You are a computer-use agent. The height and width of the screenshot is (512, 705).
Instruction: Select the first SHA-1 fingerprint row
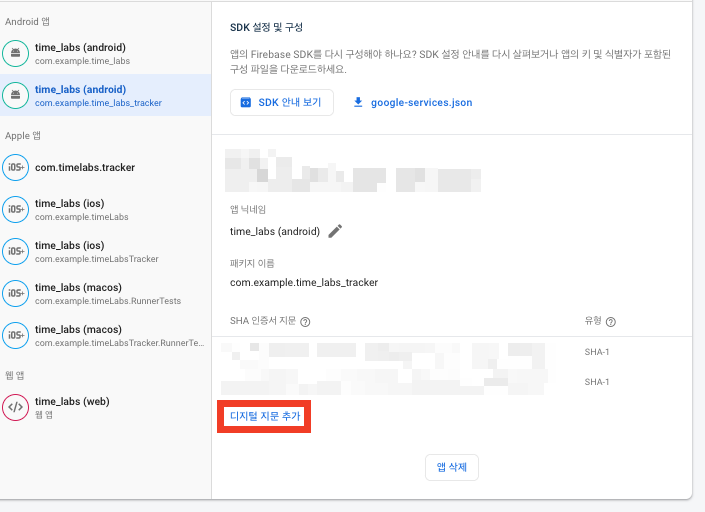coord(400,353)
